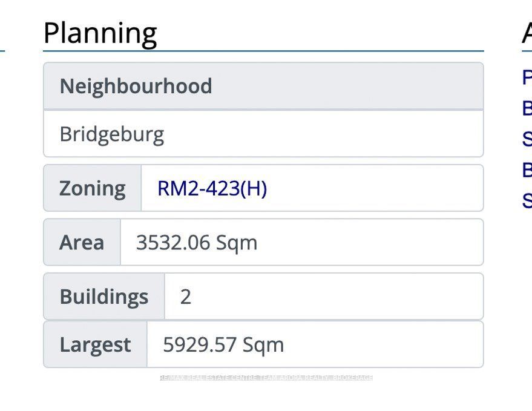Screen dimensions: 532x411
Task: Click the cut-off heading 'A' at top right
Action: point(527,33)
